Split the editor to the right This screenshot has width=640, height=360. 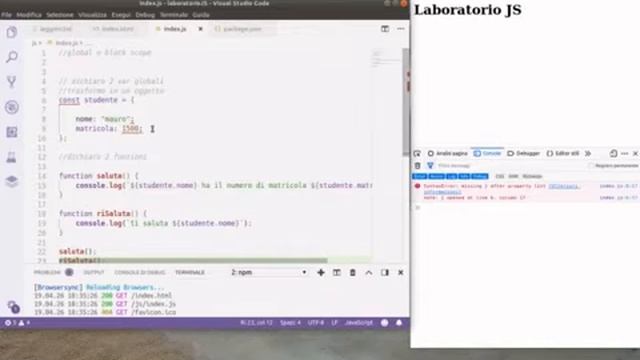point(385,29)
